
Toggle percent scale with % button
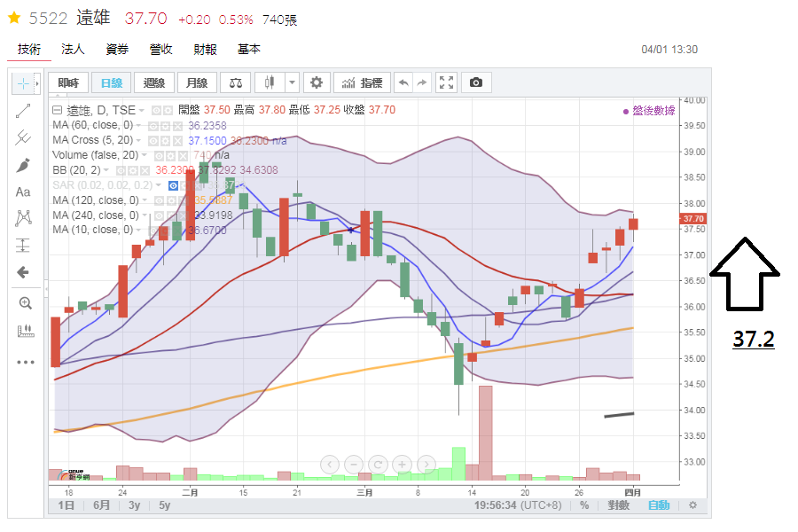tap(585, 505)
